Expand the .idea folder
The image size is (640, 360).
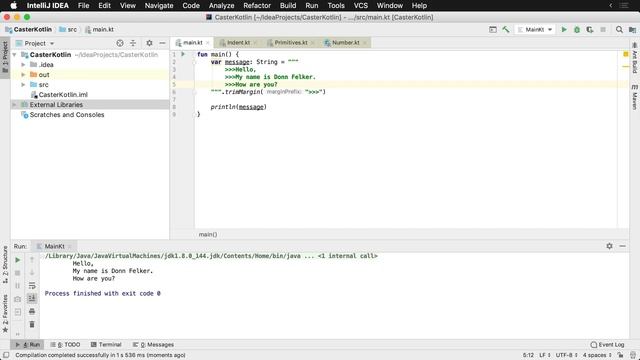click(x=23, y=64)
